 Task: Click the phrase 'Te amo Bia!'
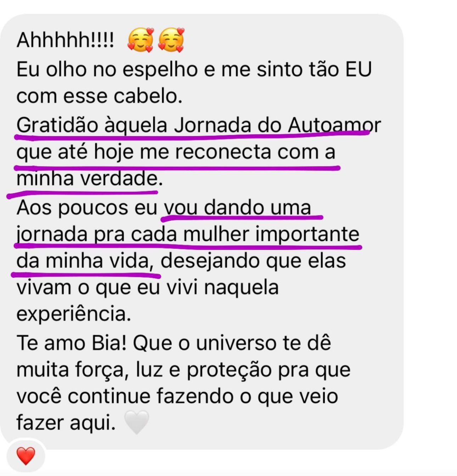(x=72, y=343)
